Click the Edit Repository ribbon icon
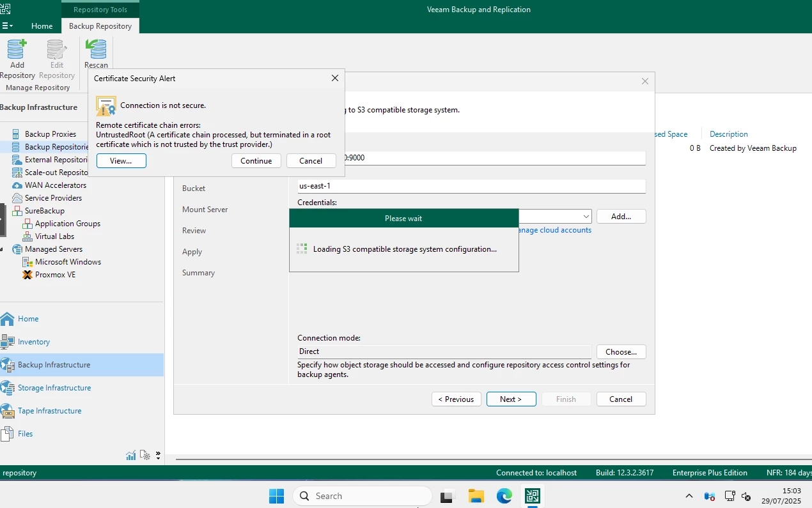The width and height of the screenshot is (812, 508). [57, 59]
